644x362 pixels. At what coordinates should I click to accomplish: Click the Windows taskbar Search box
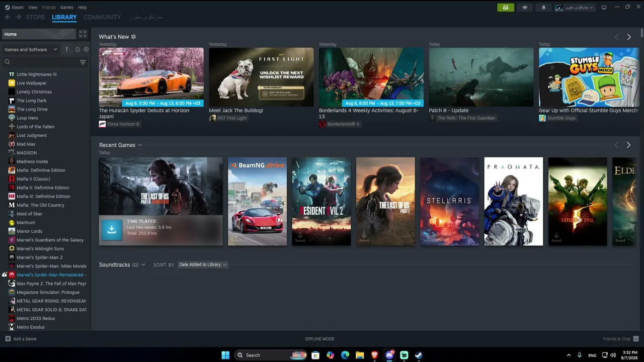271,355
